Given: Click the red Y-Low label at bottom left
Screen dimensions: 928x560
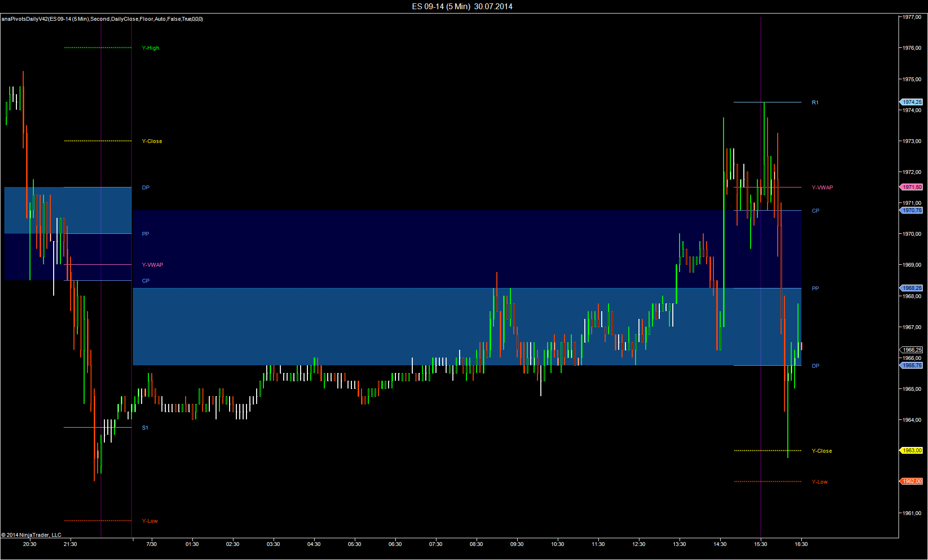Looking at the screenshot, I should pyautogui.click(x=150, y=521).
